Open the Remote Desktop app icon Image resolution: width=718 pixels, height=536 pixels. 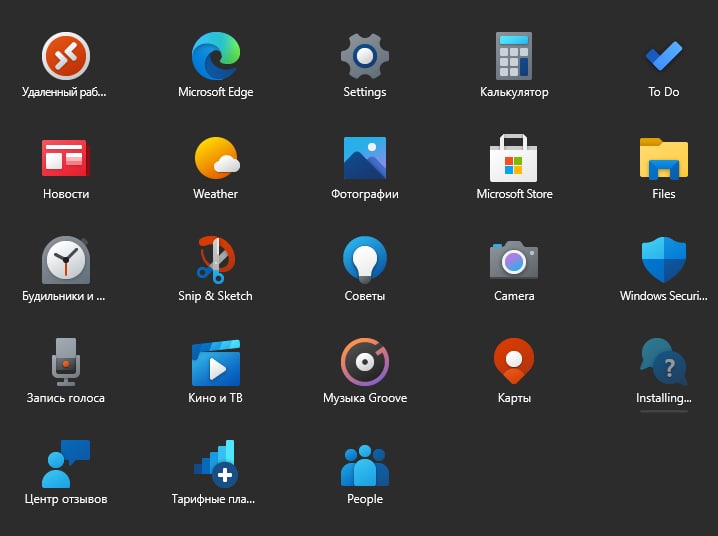tap(66, 56)
